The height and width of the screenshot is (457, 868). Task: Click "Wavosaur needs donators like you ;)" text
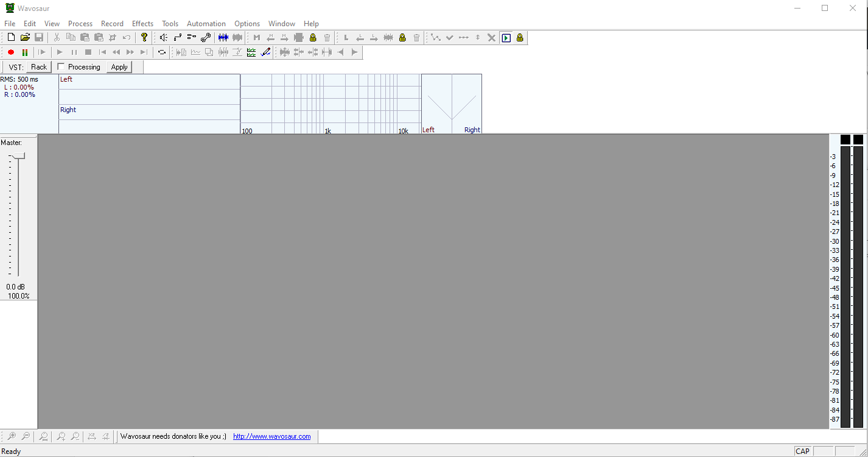[173, 436]
